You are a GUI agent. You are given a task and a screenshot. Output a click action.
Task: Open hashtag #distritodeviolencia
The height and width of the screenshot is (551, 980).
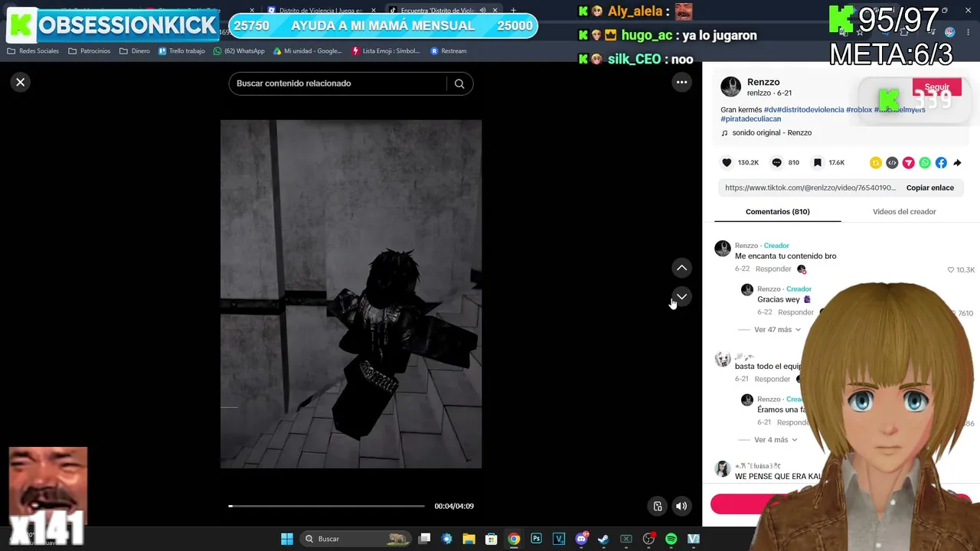pyautogui.click(x=811, y=110)
